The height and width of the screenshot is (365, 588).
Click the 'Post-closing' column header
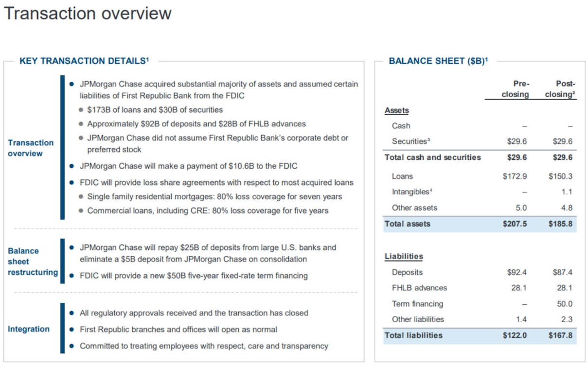click(560, 89)
